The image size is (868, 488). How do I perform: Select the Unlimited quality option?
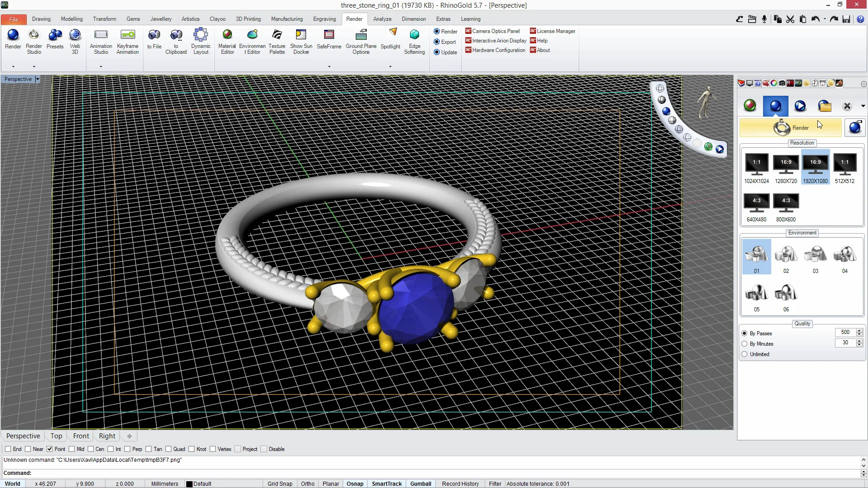745,354
